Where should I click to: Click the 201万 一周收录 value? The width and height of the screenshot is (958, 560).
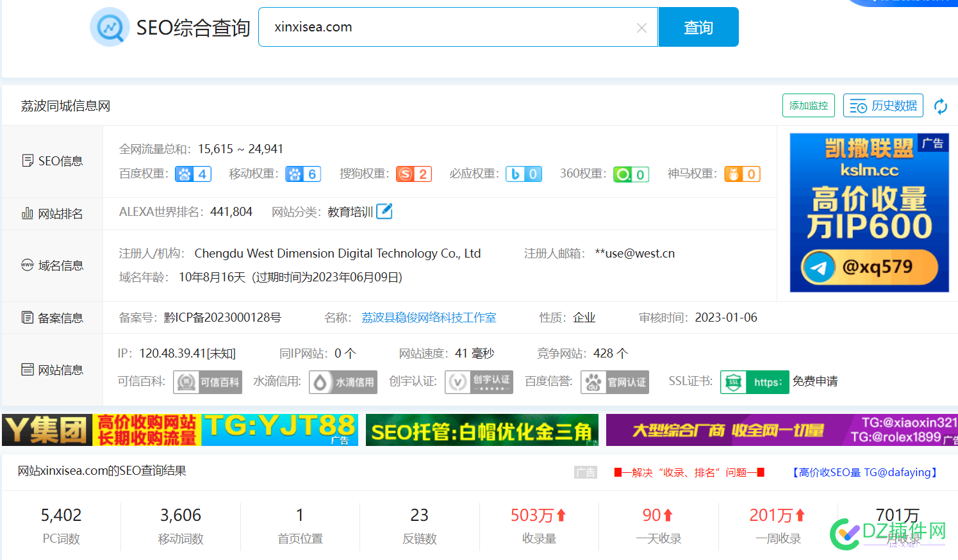pos(777,515)
